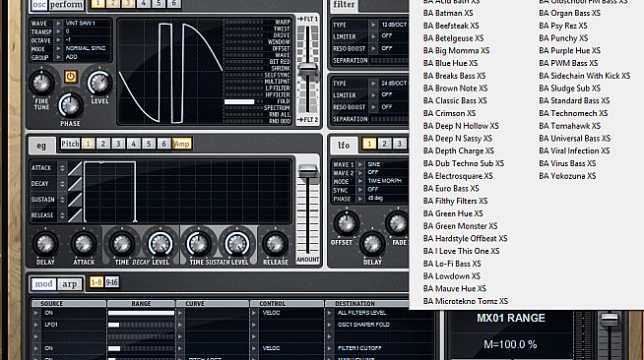This screenshot has height=360, width=644.
Task: Adjust the LFO Fade knob
Action: click(x=397, y=223)
